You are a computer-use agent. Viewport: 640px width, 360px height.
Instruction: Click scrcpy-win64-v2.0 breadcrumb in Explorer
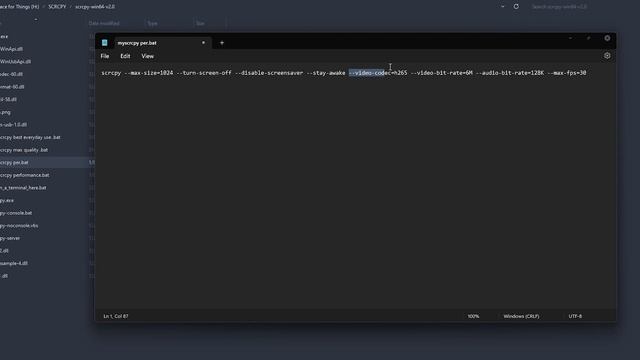pos(95,7)
